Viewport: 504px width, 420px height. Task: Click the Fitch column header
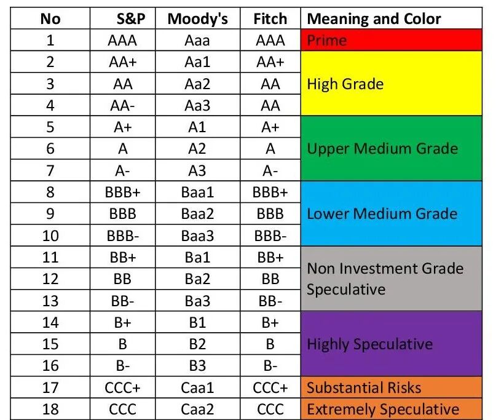click(270, 19)
